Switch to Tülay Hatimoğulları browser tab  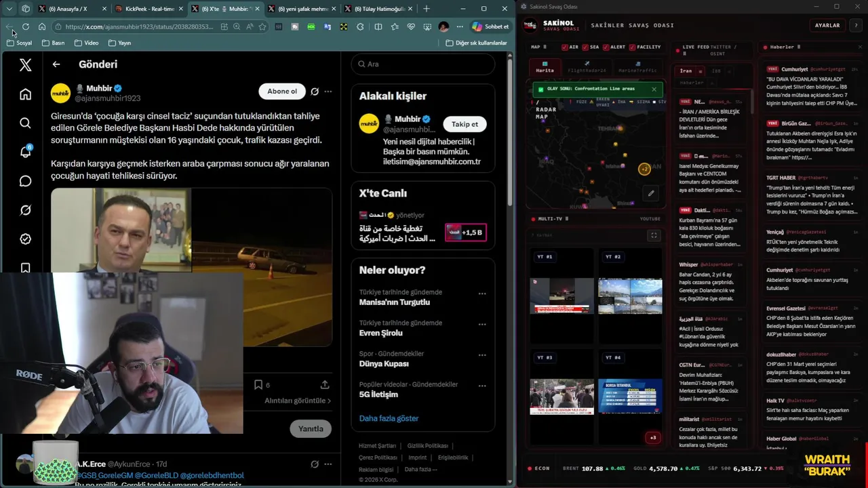378,9
